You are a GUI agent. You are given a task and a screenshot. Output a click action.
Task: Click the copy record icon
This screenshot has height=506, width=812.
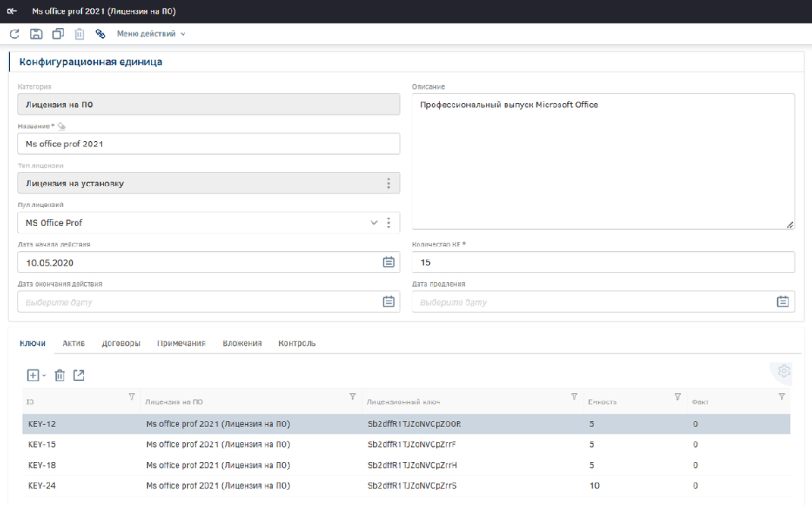58,33
